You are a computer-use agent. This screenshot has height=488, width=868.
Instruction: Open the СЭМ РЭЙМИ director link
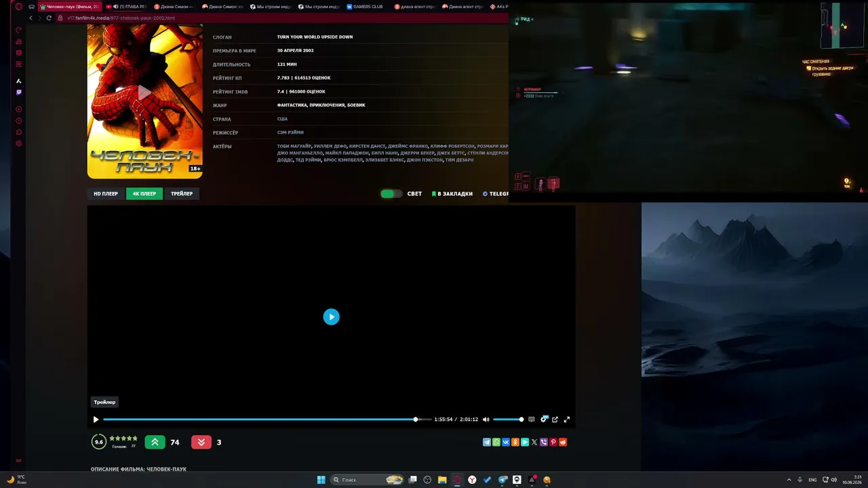[x=290, y=132]
